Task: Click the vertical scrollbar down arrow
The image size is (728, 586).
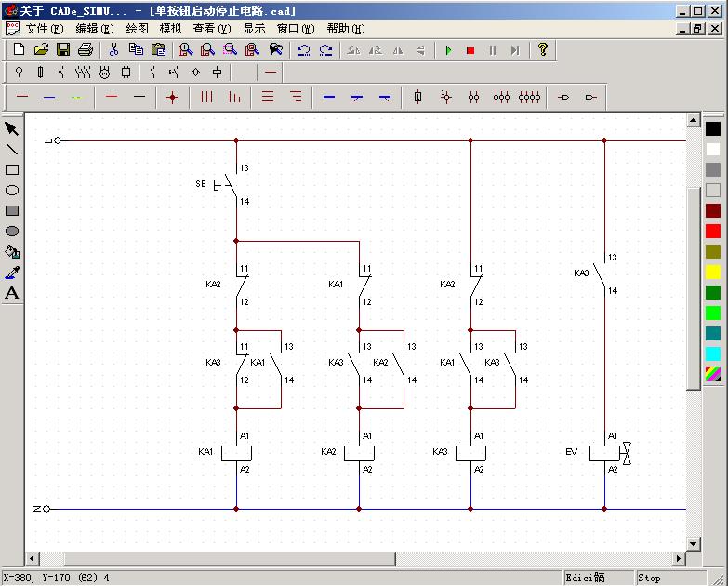Action: pos(693,543)
